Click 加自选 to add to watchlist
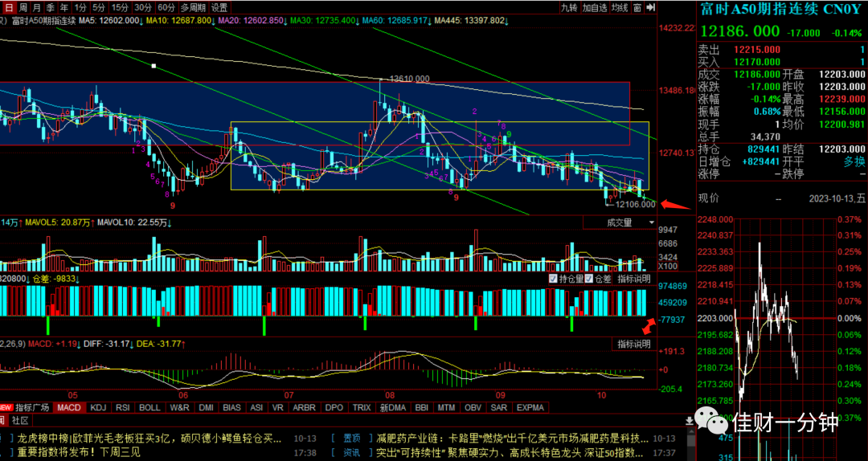868x461 pixels. pyautogui.click(x=595, y=8)
